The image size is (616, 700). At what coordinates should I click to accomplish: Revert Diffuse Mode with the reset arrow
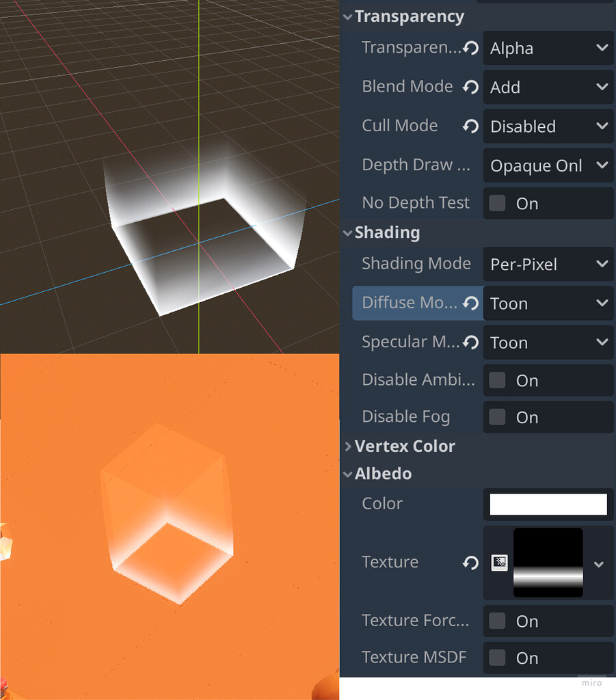[x=470, y=303]
